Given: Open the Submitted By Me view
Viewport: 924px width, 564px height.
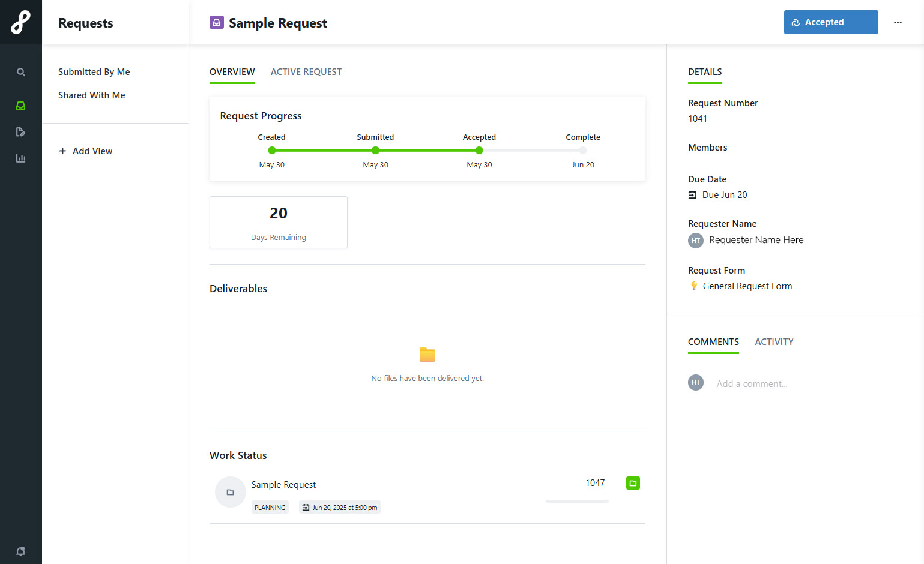Looking at the screenshot, I should [94, 72].
